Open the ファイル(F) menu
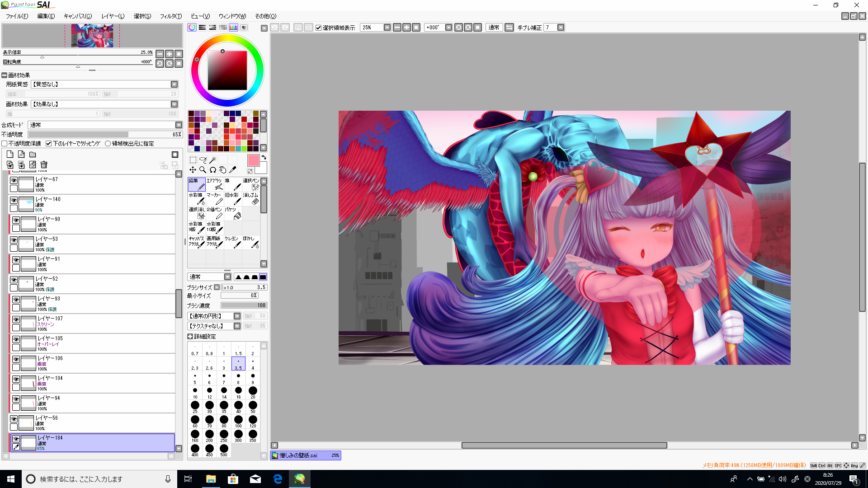The image size is (868, 488). pyautogui.click(x=17, y=16)
